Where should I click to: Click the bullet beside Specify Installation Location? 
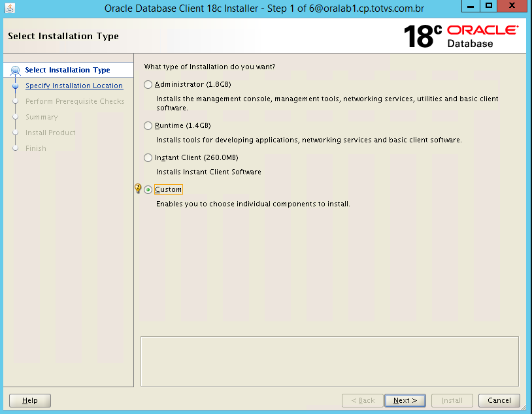tap(14, 86)
